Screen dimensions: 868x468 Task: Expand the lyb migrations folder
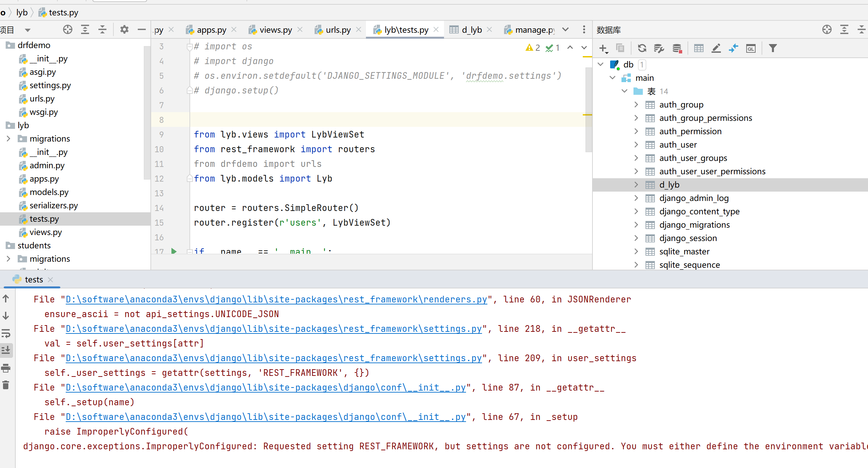[x=8, y=139]
